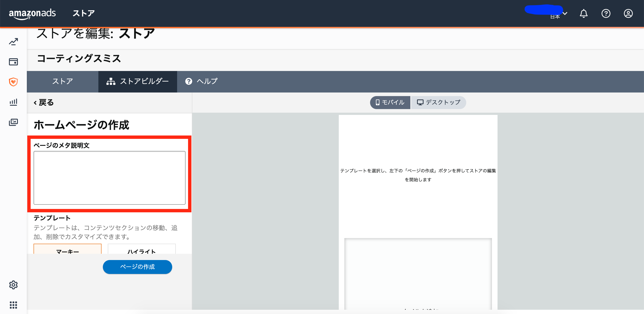The image size is (644, 314).
Task: Switch to the ストアビルダー tab
Action: (138, 82)
